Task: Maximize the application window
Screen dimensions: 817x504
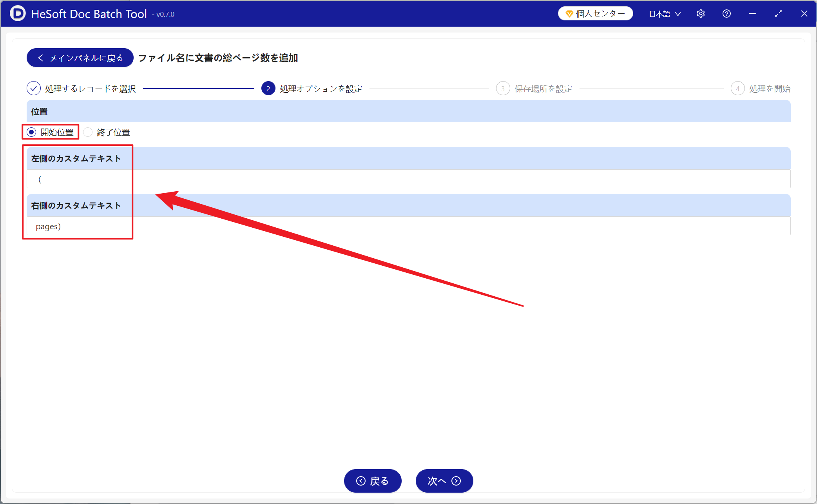Action: pyautogui.click(x=778, y=14)
